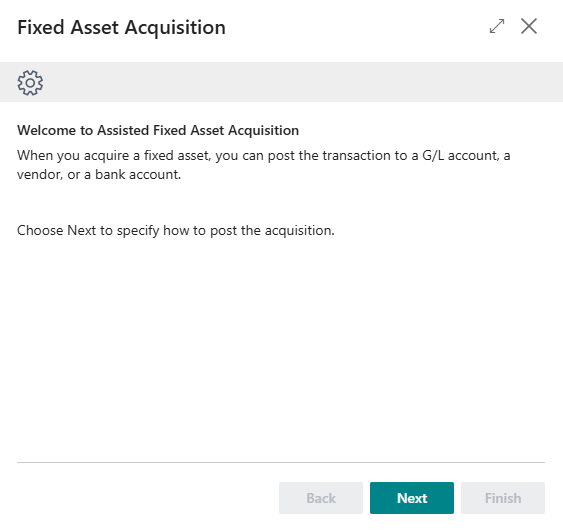
Task: Click the disabled Back button
Action: (x=321, y=498)
